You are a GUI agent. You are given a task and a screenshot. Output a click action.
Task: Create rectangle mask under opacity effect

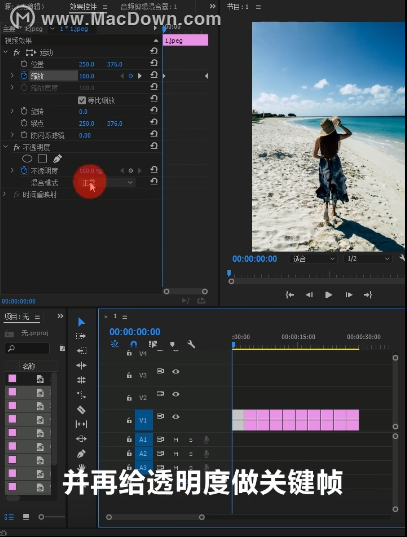pyautogui.click(x=42, y=159)
